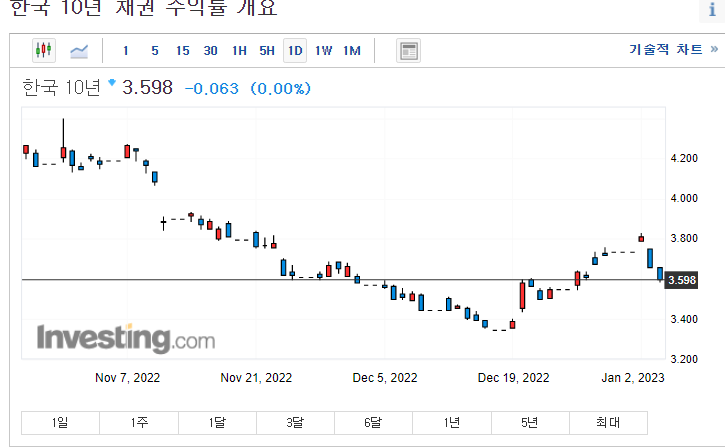
Task: Select the 1H interval
Action: tap(239, 50)
